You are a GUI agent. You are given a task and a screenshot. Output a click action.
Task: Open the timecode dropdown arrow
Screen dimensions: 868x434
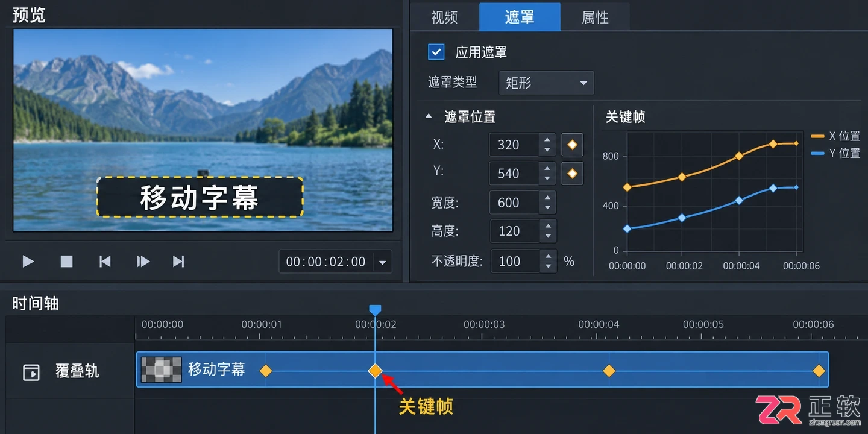pyautogui.click(x=382, y=262)
